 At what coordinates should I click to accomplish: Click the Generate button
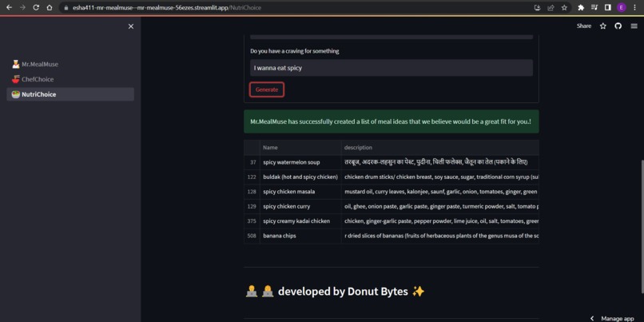pyautogui.click(x=267, y=89)
